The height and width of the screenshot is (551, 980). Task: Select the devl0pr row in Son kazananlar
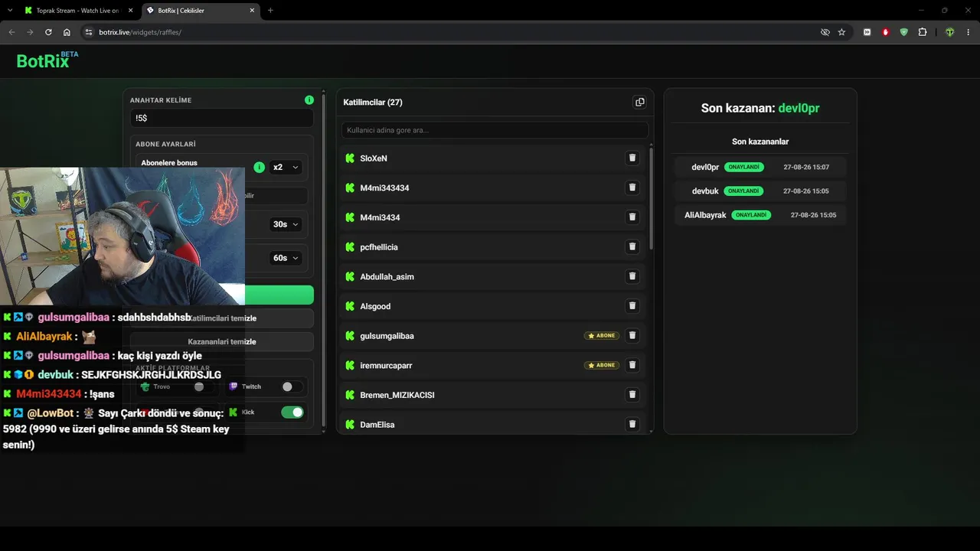pos(760,167)
